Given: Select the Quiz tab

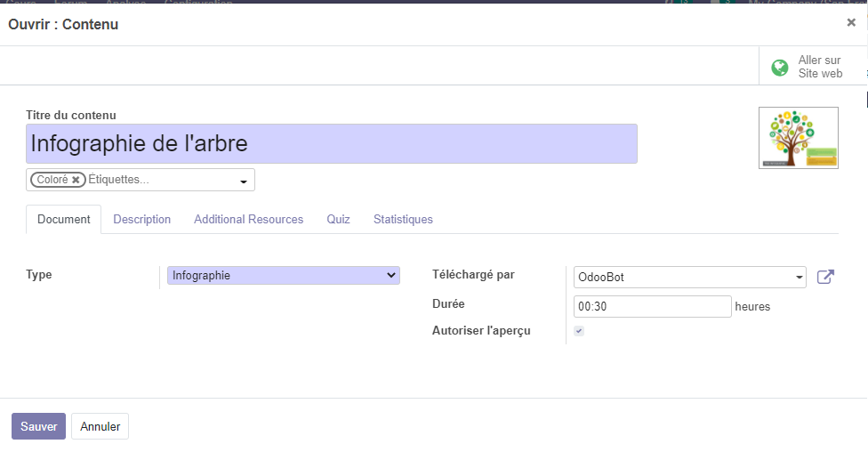Looking at the screenshot, I should pyautogui.click(x=338, y=220).
